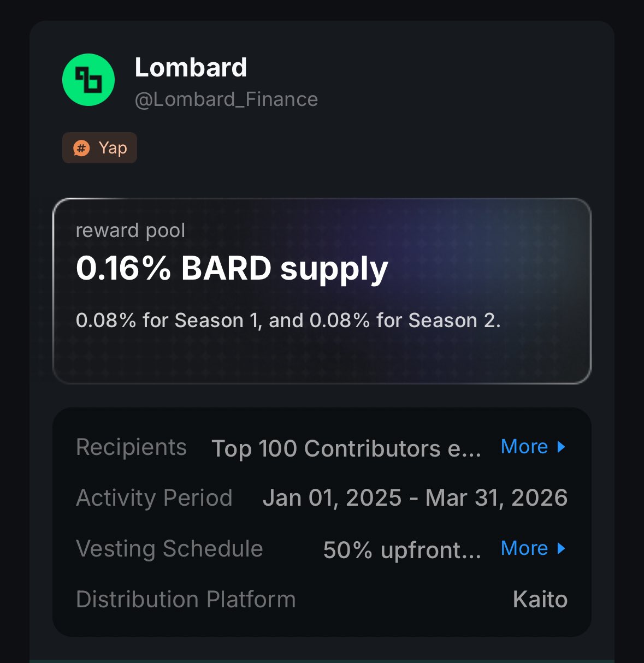This screenshot has height=663, width=644.
Task: Click the green Lombard logo avatar
Action: [x=88, y=80]
